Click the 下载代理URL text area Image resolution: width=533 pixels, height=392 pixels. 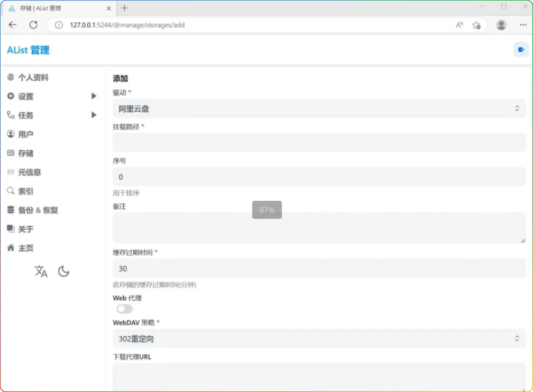pos(319,377)
